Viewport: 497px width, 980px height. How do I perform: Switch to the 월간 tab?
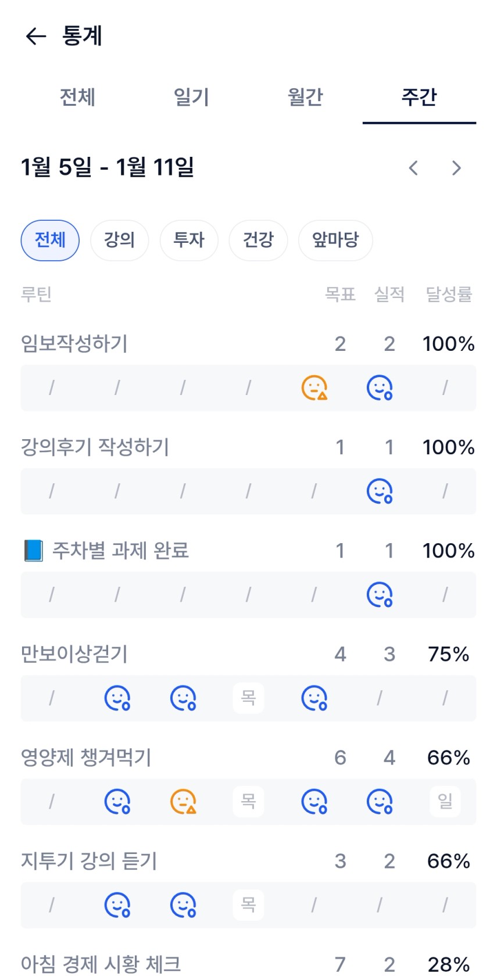[305, 97]
